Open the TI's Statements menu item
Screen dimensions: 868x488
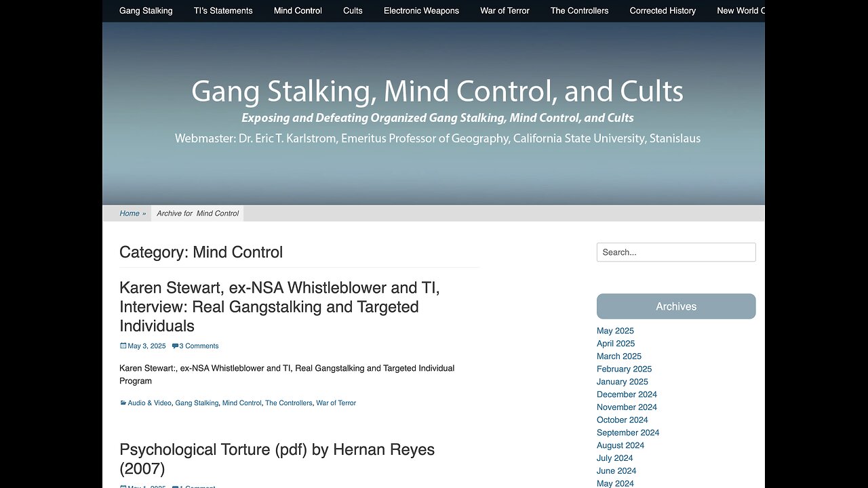(223, 11)
